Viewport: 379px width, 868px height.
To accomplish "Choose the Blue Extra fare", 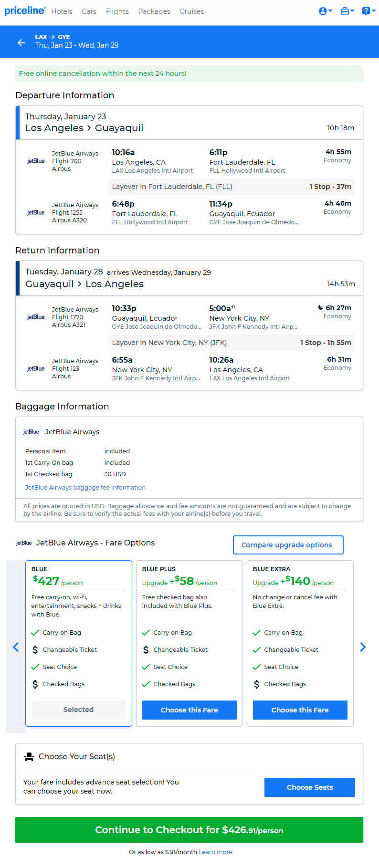I will [x=300, y=710].
